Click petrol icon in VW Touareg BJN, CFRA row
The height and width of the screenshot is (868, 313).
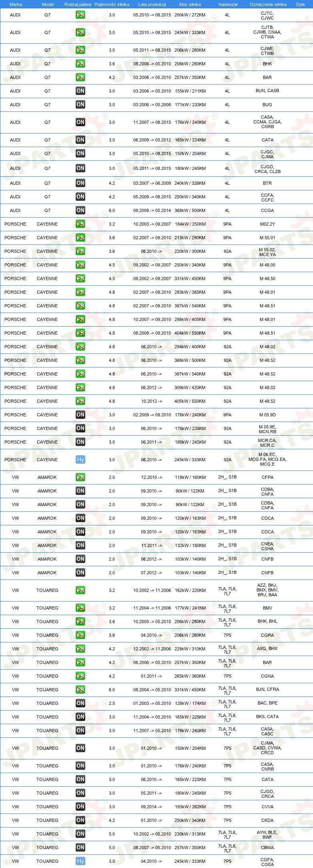coord(80,690)
